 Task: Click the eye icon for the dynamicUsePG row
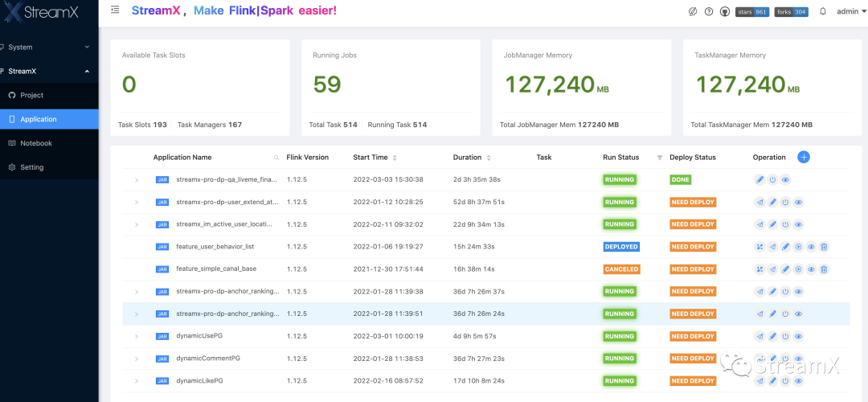798,336
